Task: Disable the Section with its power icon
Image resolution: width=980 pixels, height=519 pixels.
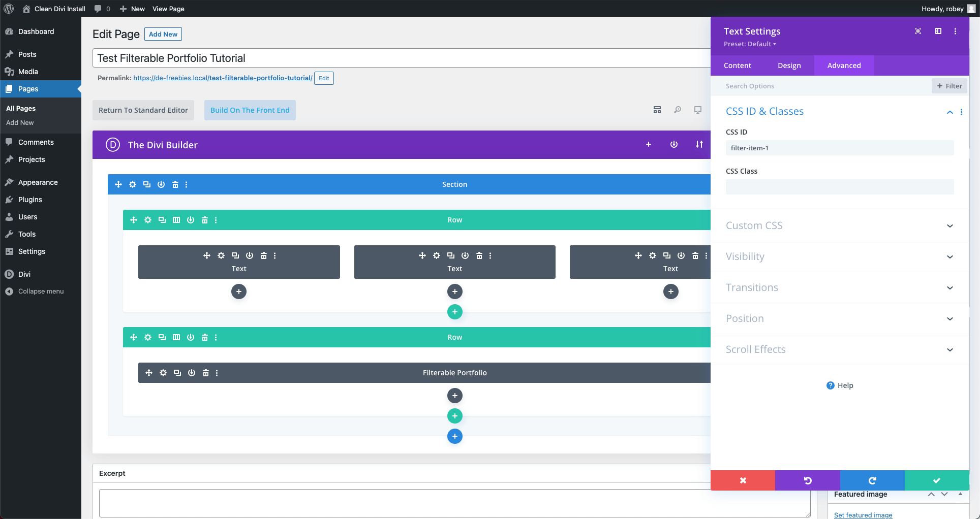Action: point(161,184)
